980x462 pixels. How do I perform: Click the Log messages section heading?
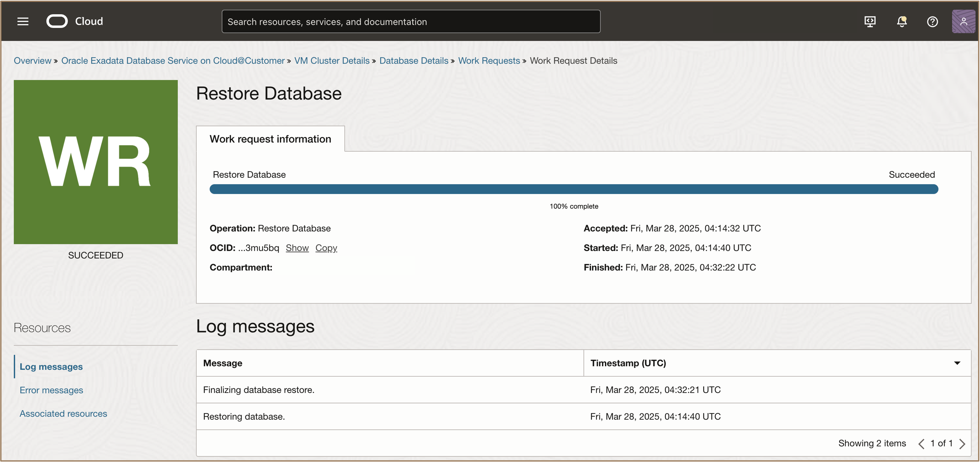[x=255, y=326]
